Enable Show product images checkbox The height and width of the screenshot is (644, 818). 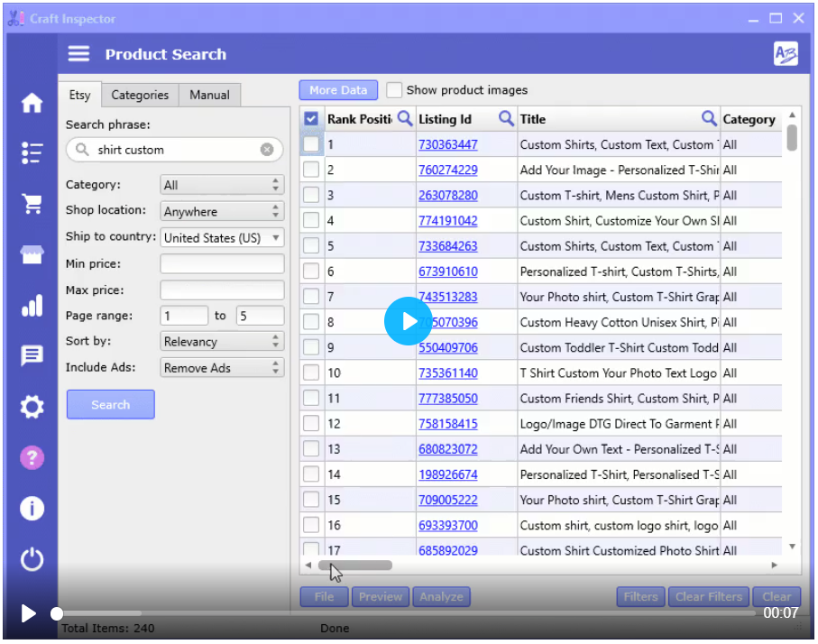tap(394, 90)
